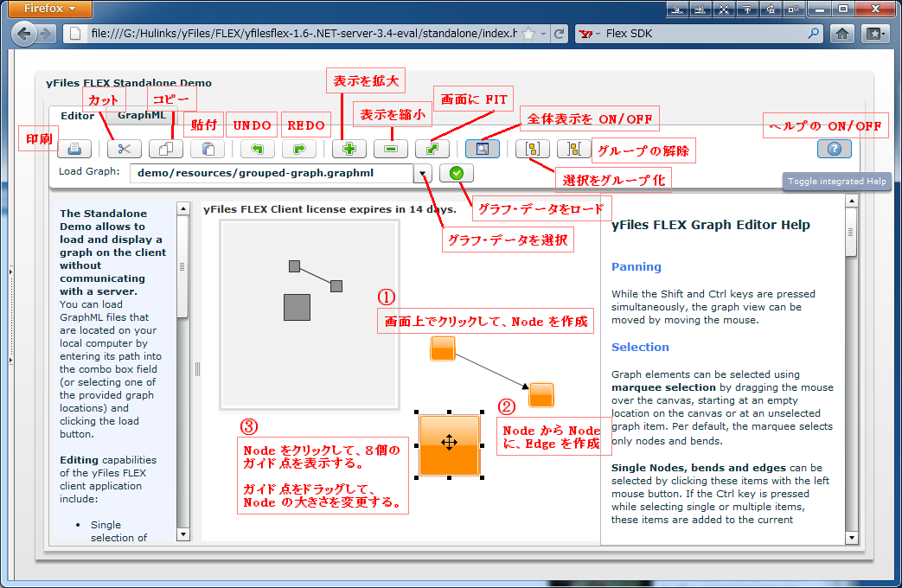Select the orange node at the arrowhead end
The width and height of the screenshot is (902, 588).
pos(541,395)
